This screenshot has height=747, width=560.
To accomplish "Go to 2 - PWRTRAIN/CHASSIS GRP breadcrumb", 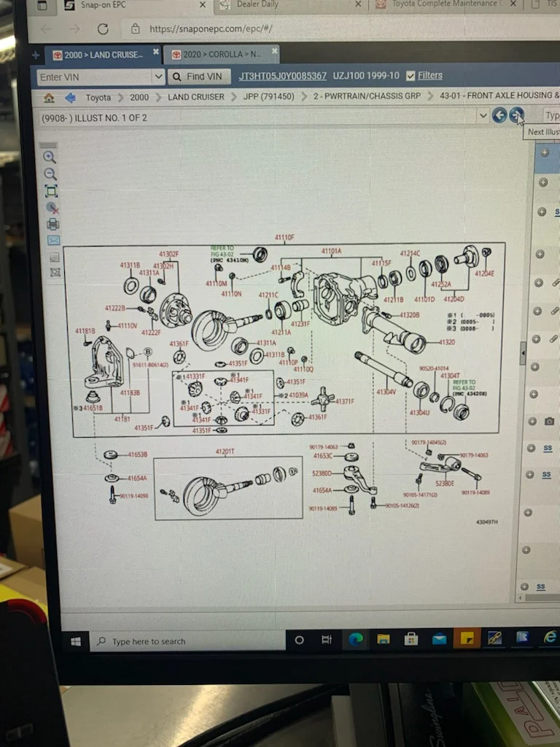I will click(x=367, y=96).
